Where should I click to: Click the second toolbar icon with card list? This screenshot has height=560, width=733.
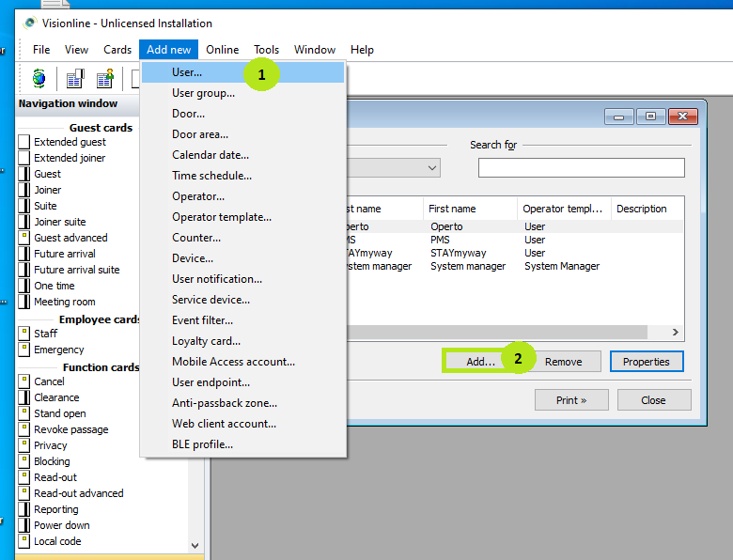click(75, 79)
